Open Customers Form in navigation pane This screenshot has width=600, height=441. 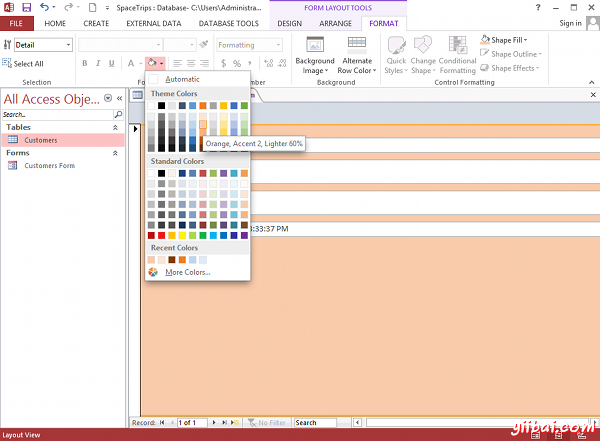(49, 166)
